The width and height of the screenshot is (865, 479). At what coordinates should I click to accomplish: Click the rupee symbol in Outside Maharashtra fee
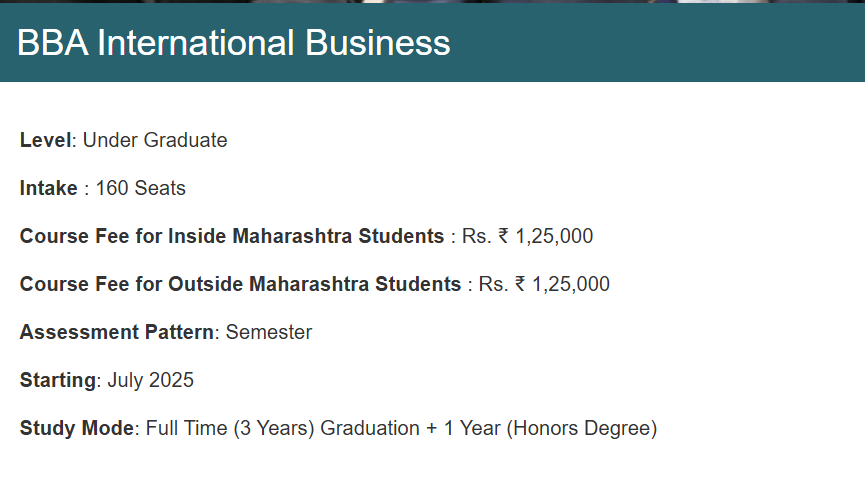pos(520,284)
